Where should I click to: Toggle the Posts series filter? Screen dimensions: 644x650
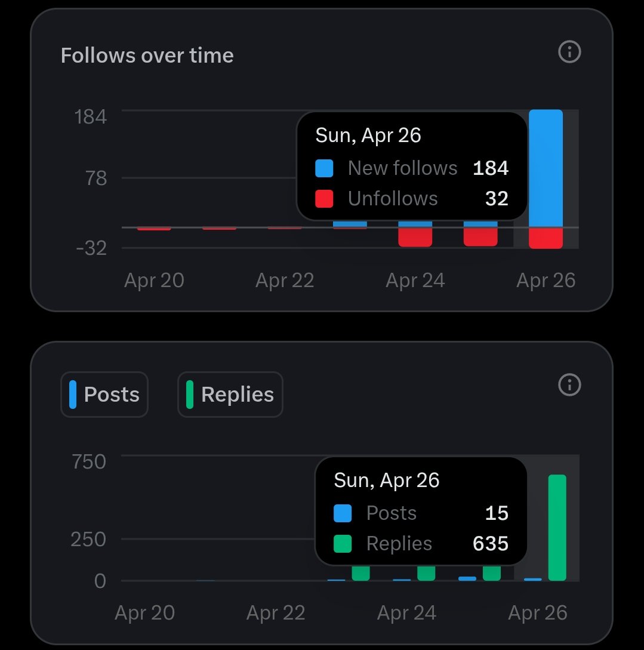pyautogui.click(x=104, y=394)
